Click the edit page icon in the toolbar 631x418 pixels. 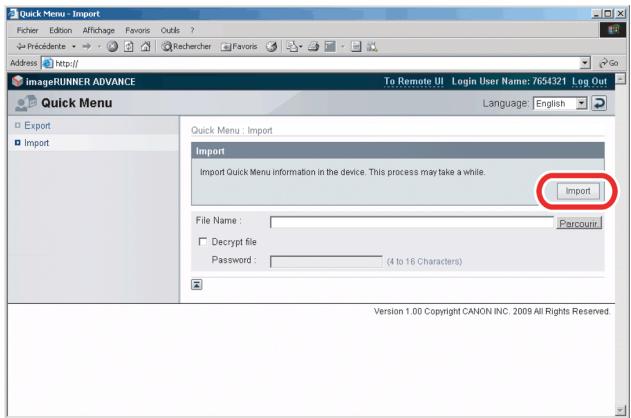click(x=330, y=47)
